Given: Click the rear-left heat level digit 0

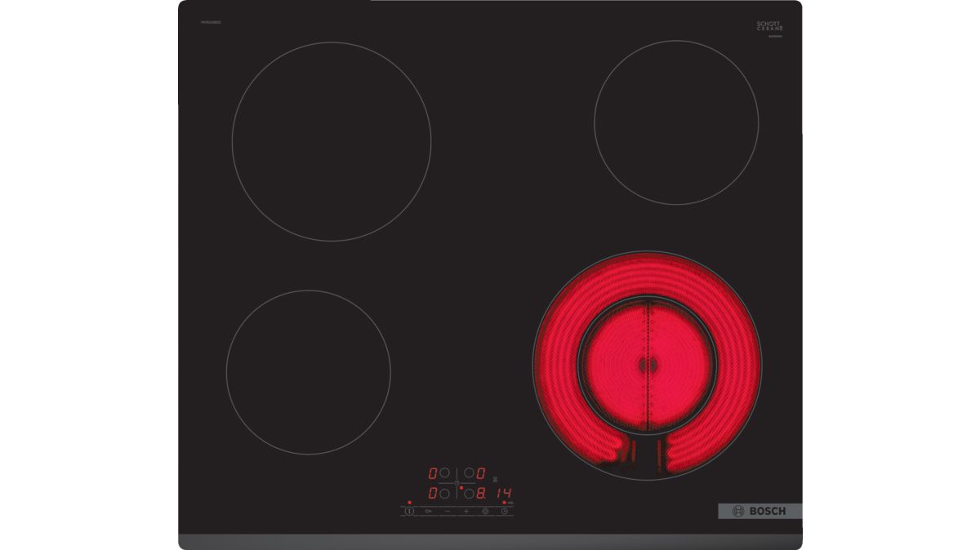Looking at the screenshot, I should [x=433, y=473].
